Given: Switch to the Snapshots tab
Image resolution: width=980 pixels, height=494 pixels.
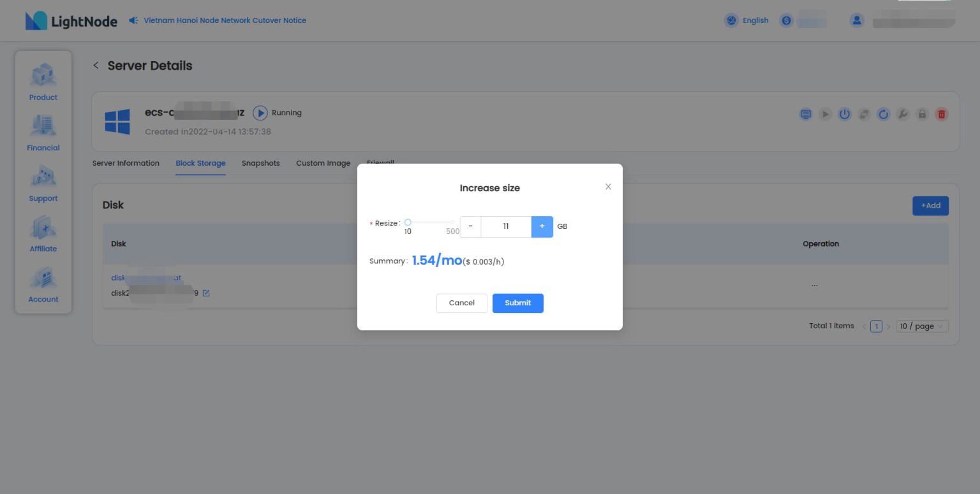Looking at the screenshot, I should pyautogui.click(x=260, y=163).
